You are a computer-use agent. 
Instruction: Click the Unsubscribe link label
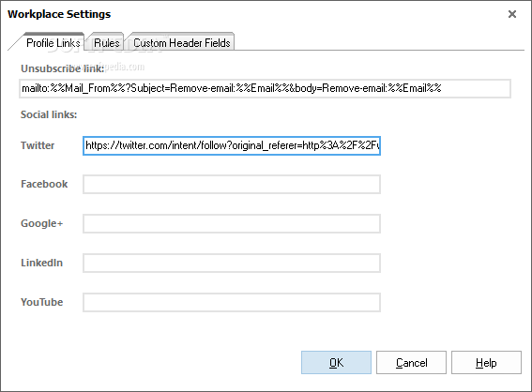(63, 68)
